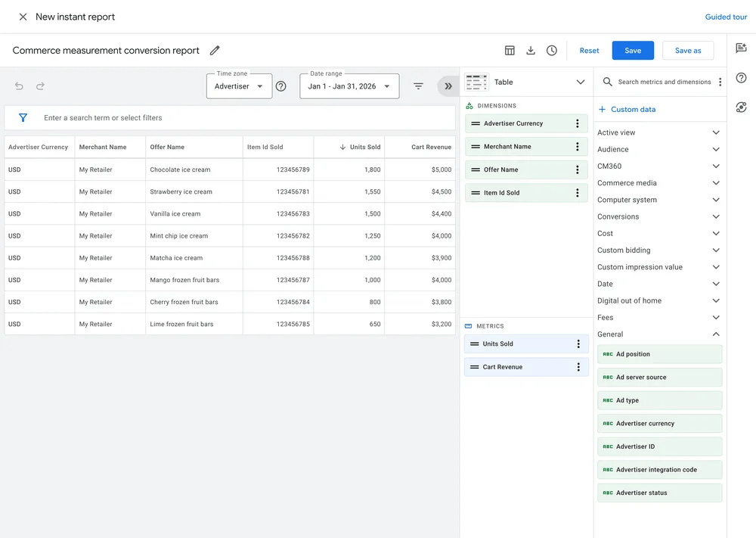The image size is (756, 538).
Task: Click the undo arrow icon
Action: [x=19, y=86]
